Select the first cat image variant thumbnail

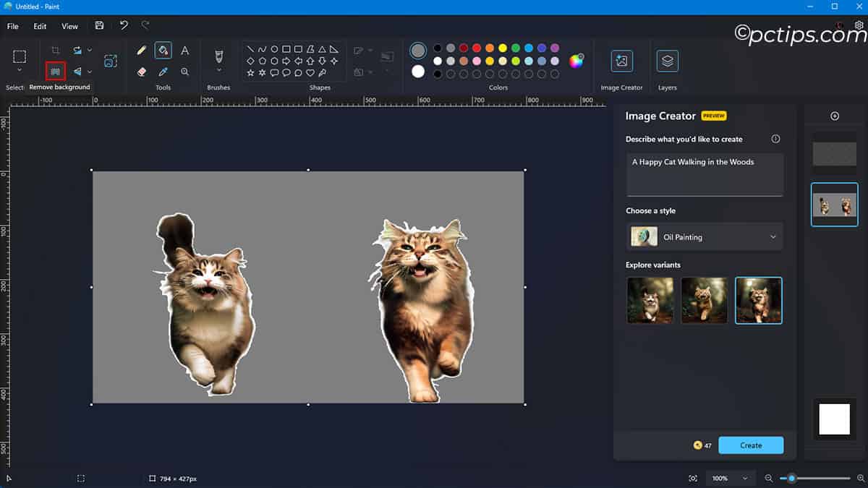tap(650, 300)
